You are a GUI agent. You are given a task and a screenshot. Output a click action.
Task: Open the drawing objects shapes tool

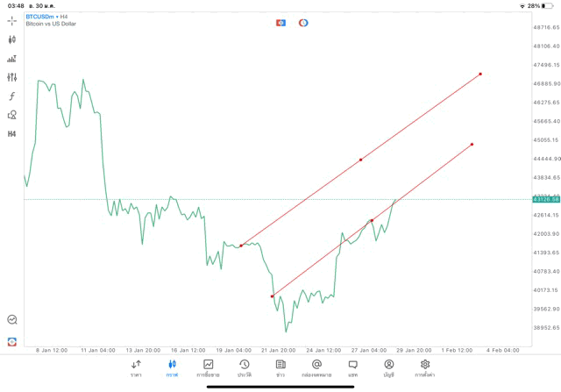(11, 115)
